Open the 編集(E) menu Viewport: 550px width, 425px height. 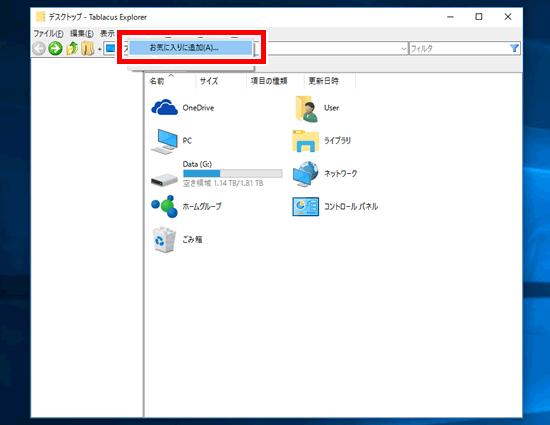pyautogui.click(x=82, y=34)
